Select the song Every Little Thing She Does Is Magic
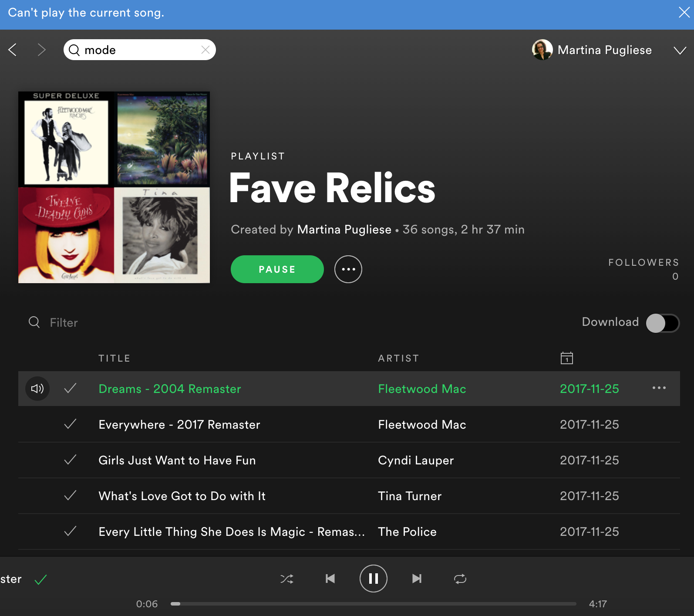The image size is (694, 616). [232, 531]
